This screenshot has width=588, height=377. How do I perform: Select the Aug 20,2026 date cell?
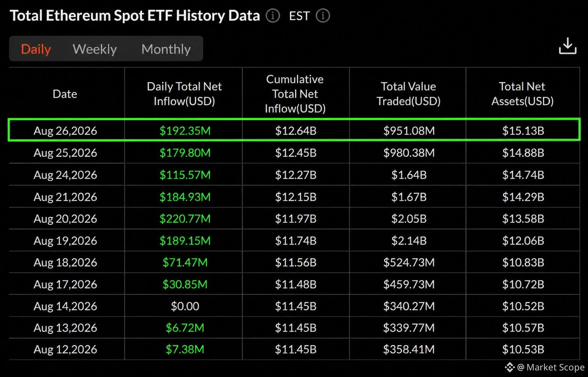pyautogui.click(x=65, y=219)
